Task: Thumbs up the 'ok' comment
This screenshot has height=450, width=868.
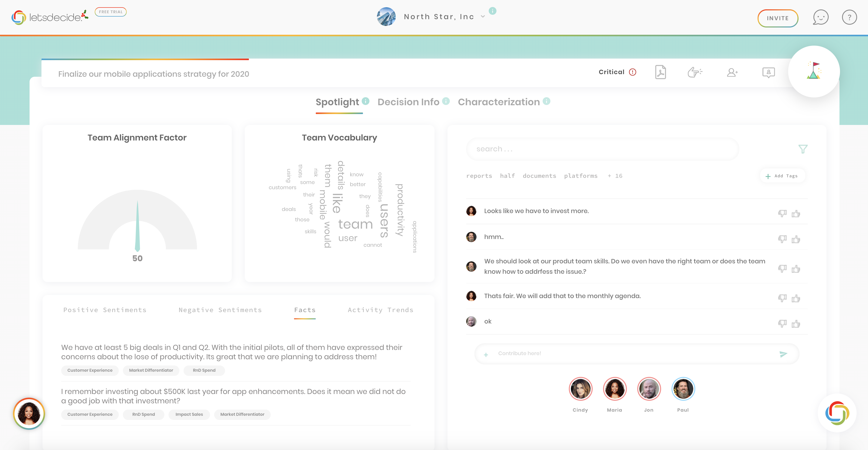Action: click(x=796, y=324)
